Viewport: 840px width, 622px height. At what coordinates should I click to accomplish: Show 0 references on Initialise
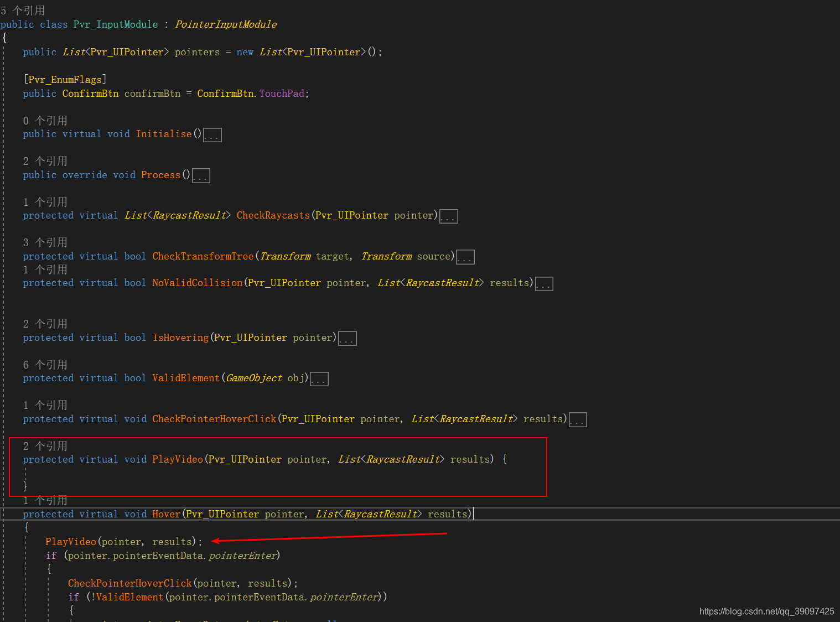click(45, 120)
